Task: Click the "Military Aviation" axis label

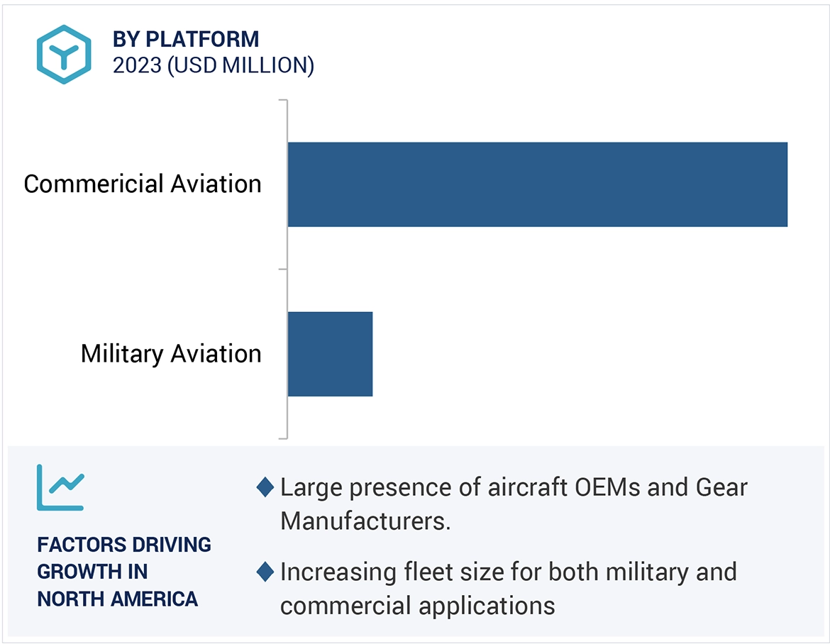Action: pos(171,353)
